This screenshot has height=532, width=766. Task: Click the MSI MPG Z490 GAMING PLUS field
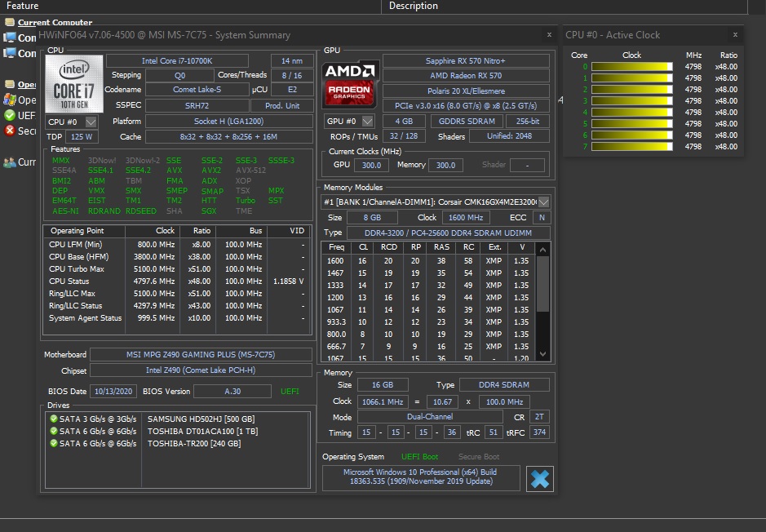click(201, 355)
